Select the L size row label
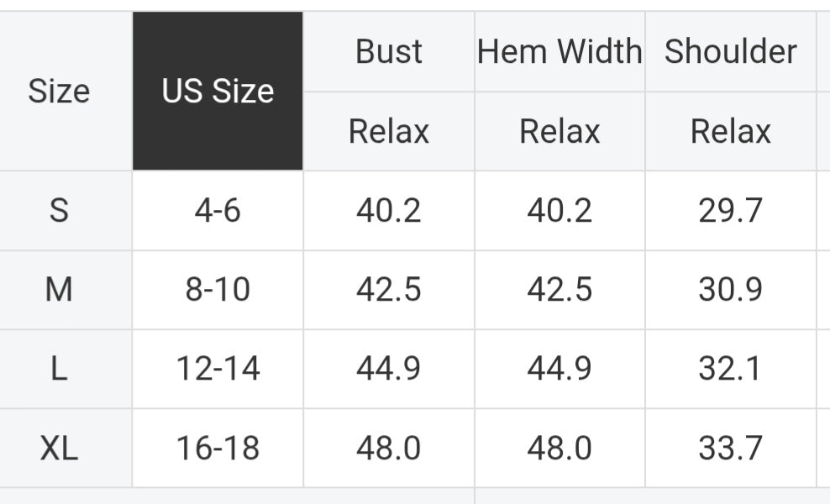This screenshot has width=830, height=504. 59,369
